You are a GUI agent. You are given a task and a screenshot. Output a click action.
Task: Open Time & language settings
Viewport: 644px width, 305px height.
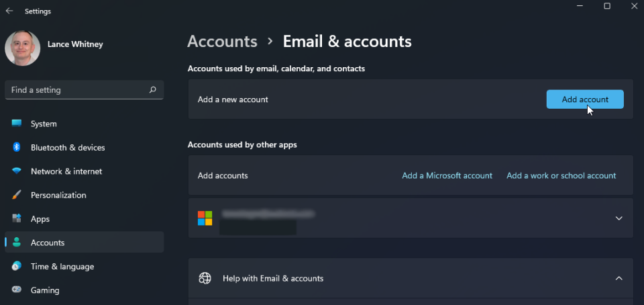[85, 267]
